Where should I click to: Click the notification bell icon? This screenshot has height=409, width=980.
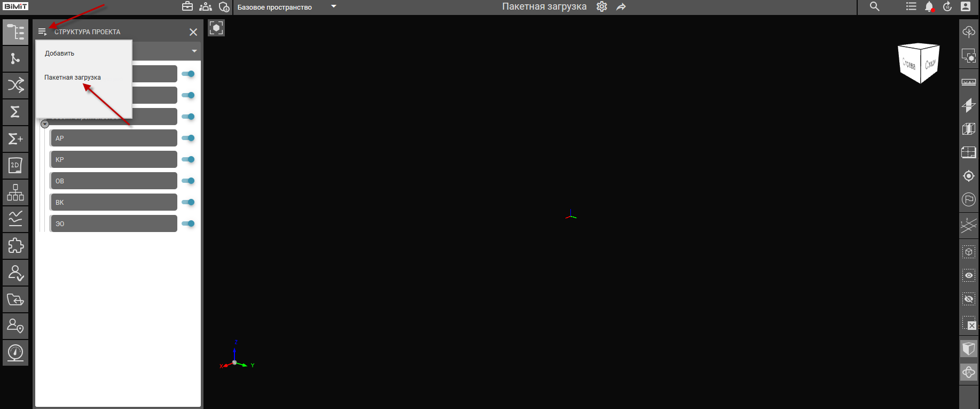(x=929, y=7)
